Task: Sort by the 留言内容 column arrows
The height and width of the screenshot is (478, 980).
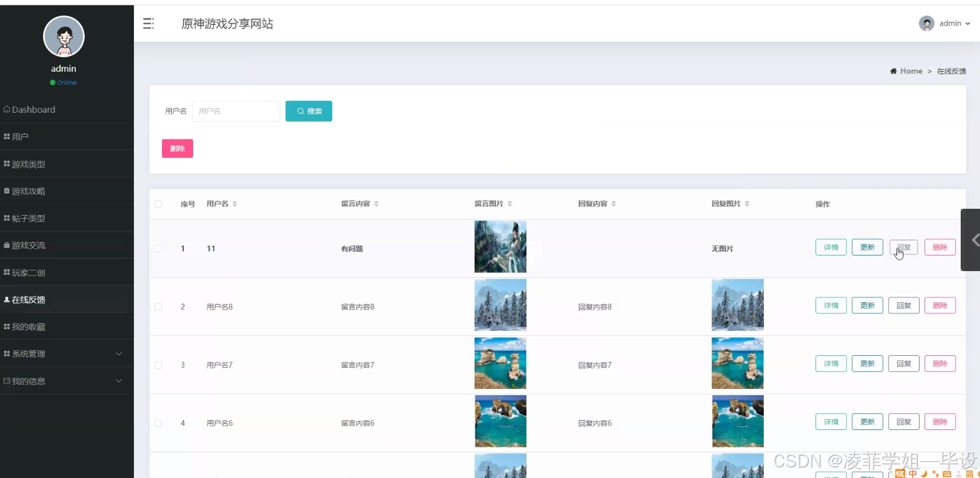Action: [376, 204]
